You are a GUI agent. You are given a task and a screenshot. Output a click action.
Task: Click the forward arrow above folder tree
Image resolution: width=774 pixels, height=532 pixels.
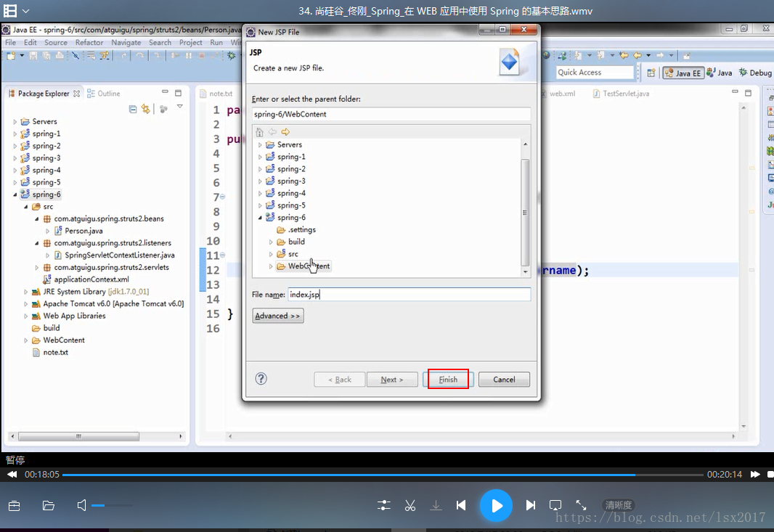[x=285, y=132]
